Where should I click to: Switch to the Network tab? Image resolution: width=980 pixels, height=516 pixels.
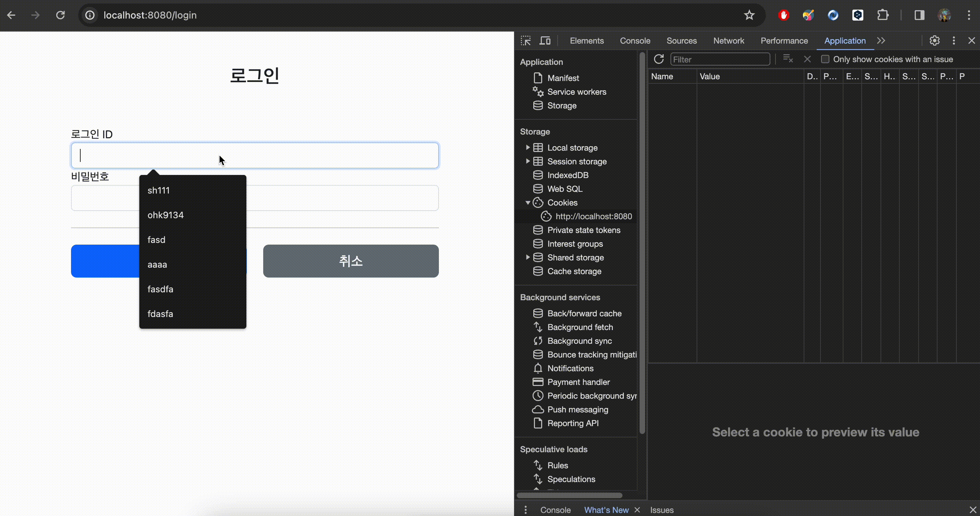[x=728, y=41]
